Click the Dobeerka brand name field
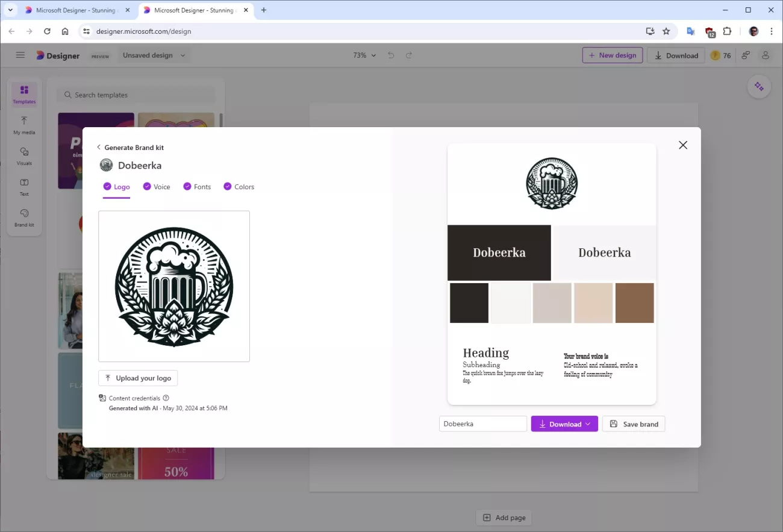 (482, 424)
